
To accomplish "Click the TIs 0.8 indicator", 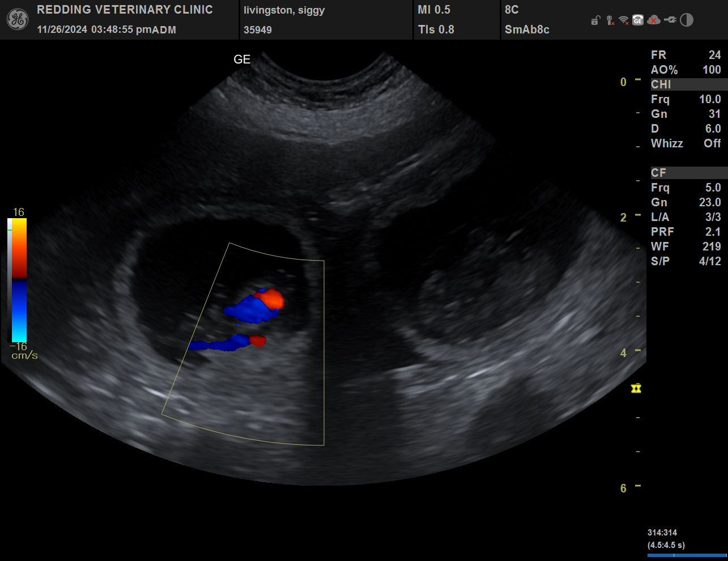I will tap(436, 29).
